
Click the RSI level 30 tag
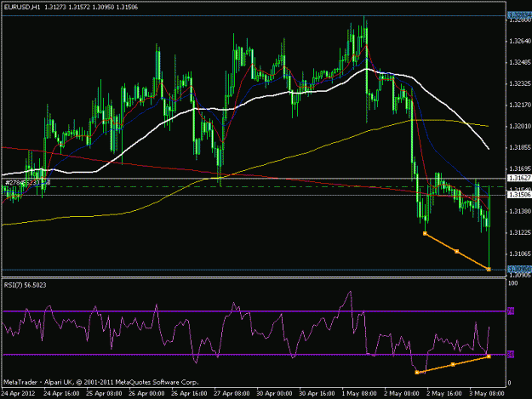[x=511, y=355]
